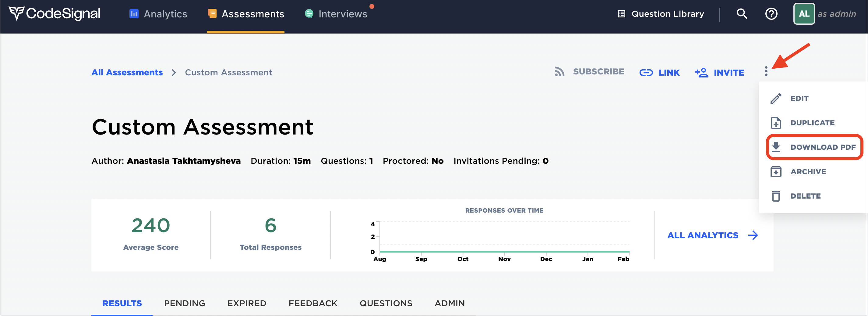This screenshot has width=868, height=316.
Task: Click the Assessments orange icon
Action: coord(212,14)
